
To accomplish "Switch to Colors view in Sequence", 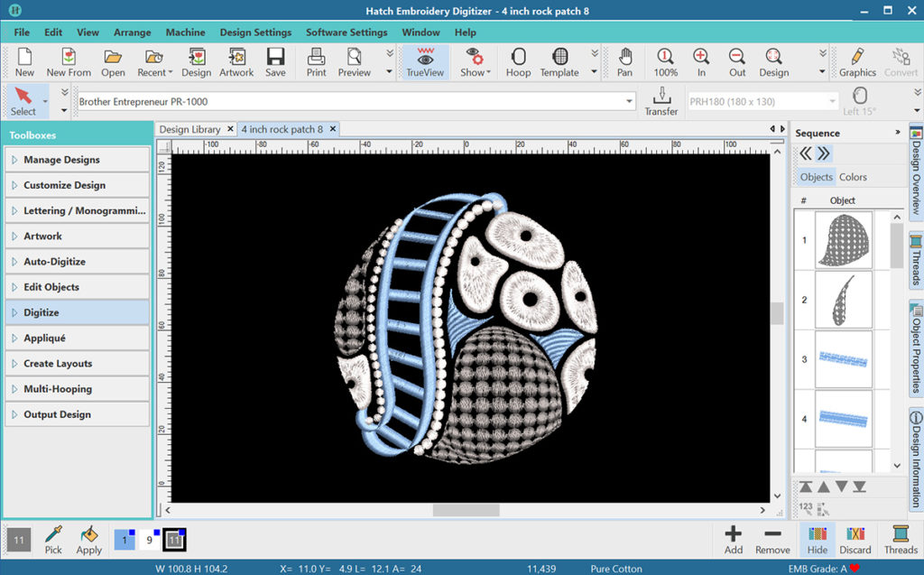I will (x=853, y=177).
